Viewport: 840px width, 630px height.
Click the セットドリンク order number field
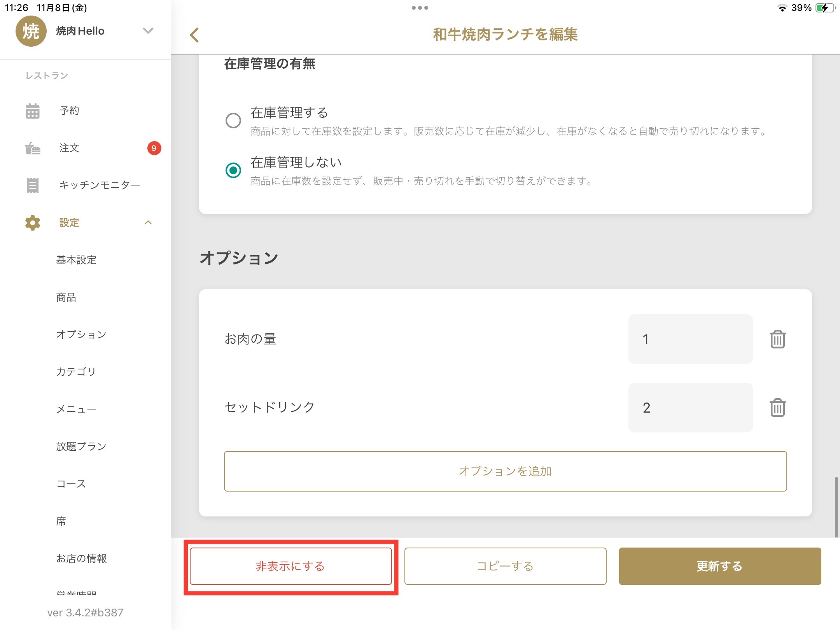[x=690, y=408]
